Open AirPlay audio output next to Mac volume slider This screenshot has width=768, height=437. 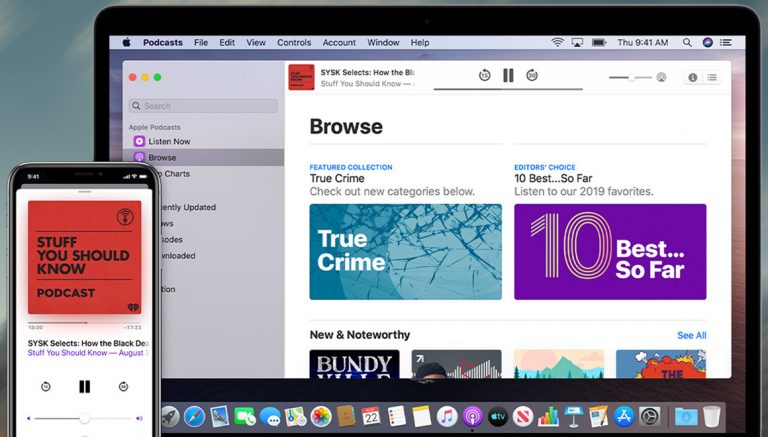[x=661, y=77]
